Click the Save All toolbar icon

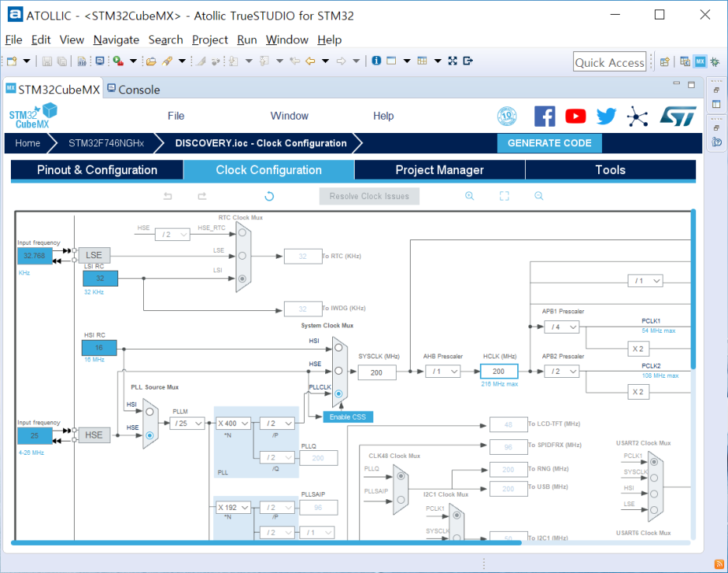[x=61, y=61]
